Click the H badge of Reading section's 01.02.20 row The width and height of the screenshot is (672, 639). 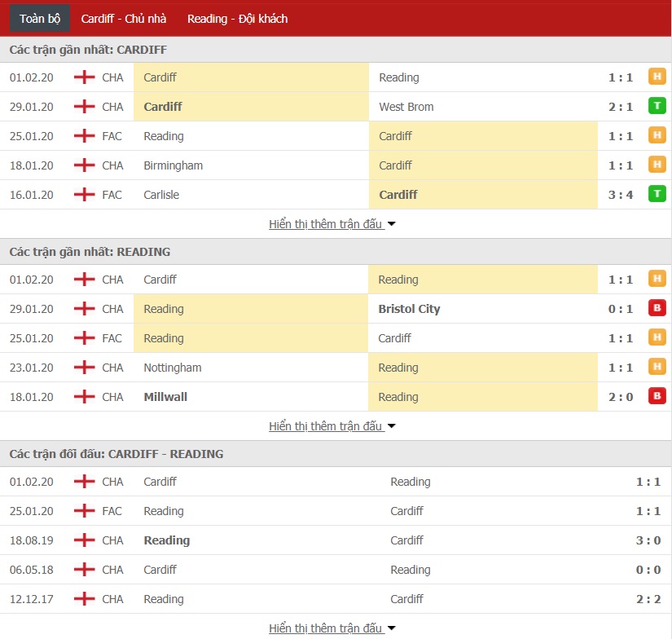[657, 279]
